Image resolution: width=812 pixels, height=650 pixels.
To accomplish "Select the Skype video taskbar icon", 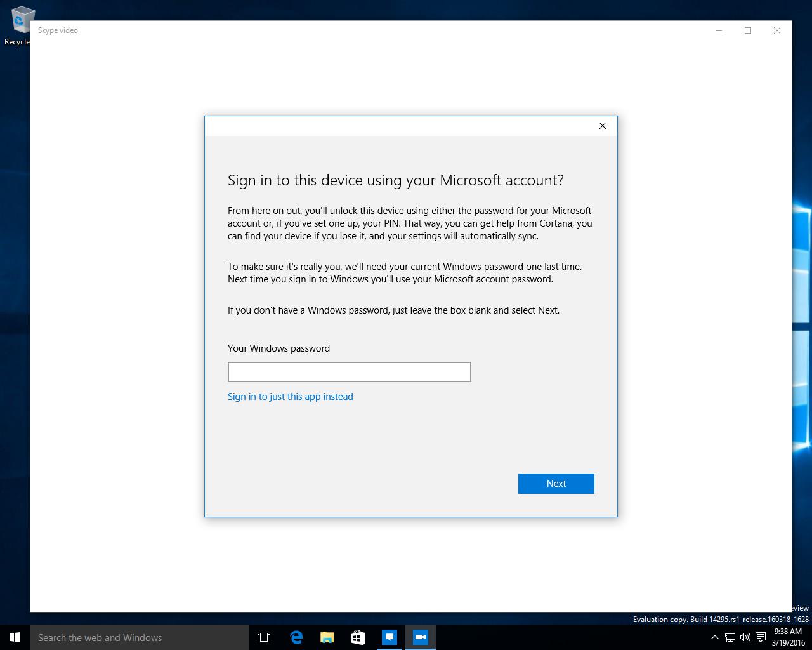I will (421, 637).
